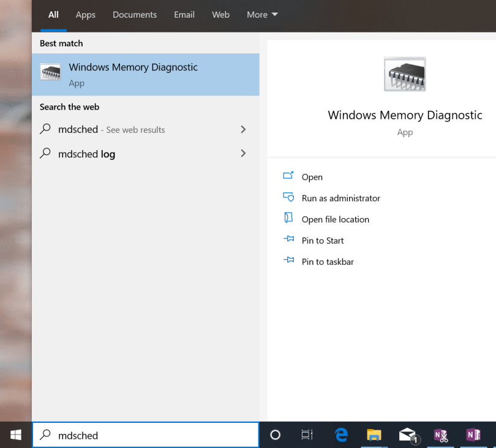Open Cortana circle icon in taskbar

(x=275, y=435)
